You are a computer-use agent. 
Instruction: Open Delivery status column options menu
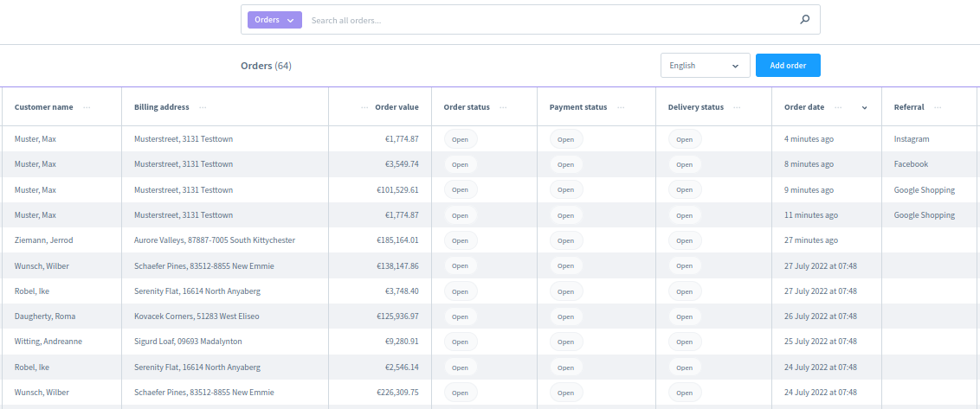coord(737,107)
